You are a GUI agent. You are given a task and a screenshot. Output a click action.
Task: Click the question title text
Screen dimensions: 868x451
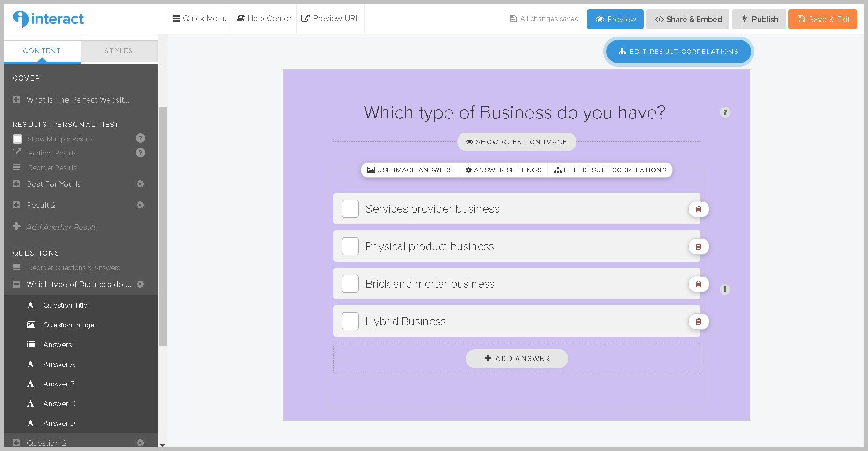(x=515, y=112)
